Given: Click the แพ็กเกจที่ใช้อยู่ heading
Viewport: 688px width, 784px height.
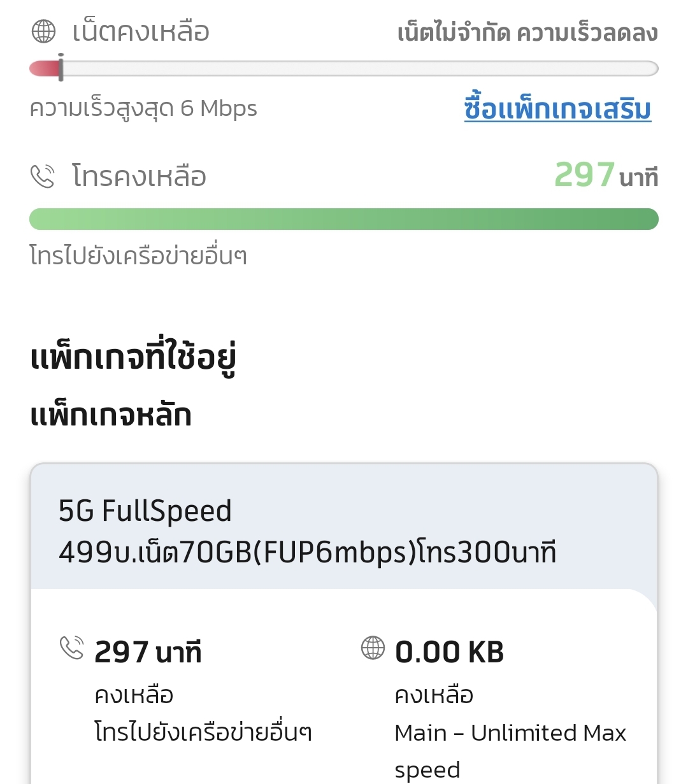Looking at the screenshot, I should pos(133,356).
